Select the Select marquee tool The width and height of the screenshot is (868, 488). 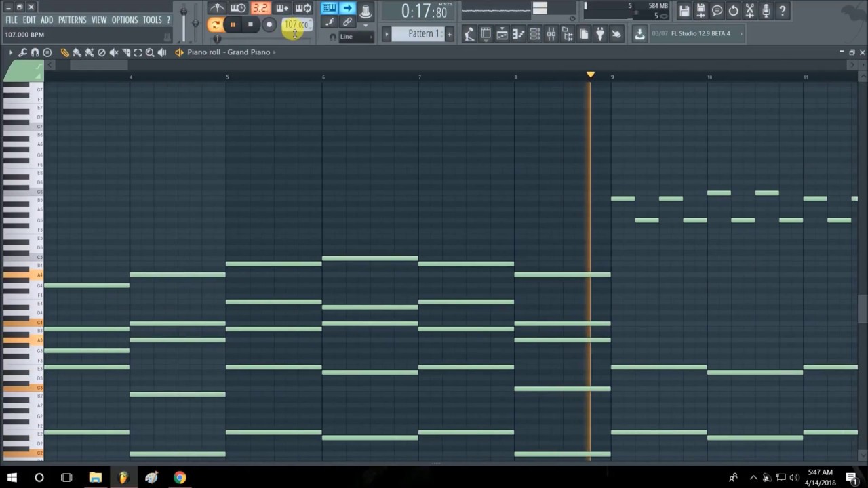[x=138, y=52]
